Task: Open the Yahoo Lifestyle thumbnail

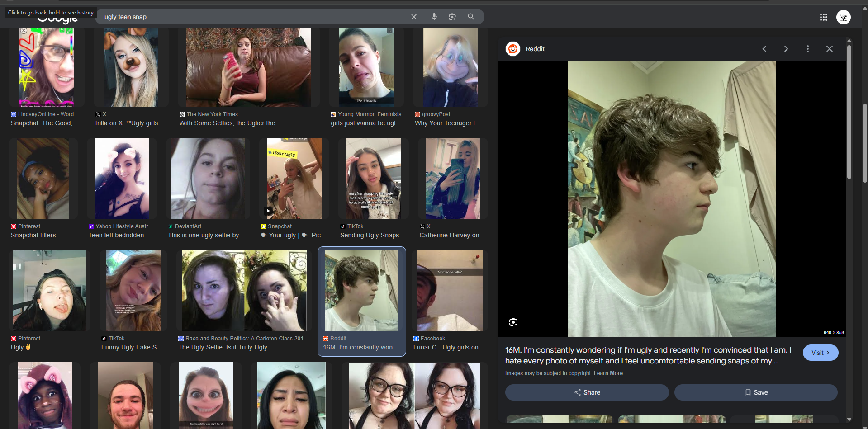Action: tap(122, 179)
